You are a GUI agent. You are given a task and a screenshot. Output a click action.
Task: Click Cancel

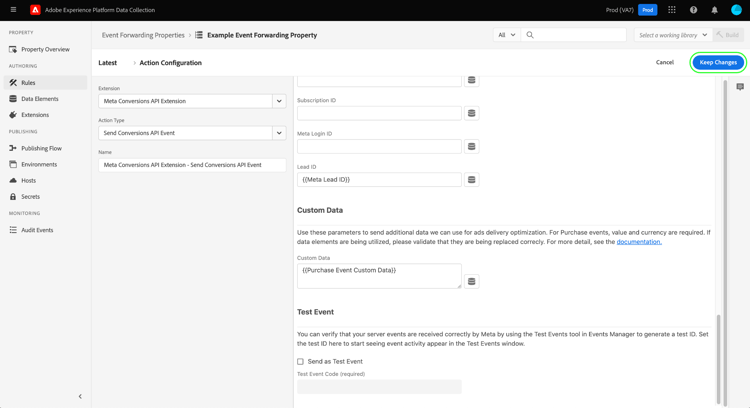click(664, 62)
